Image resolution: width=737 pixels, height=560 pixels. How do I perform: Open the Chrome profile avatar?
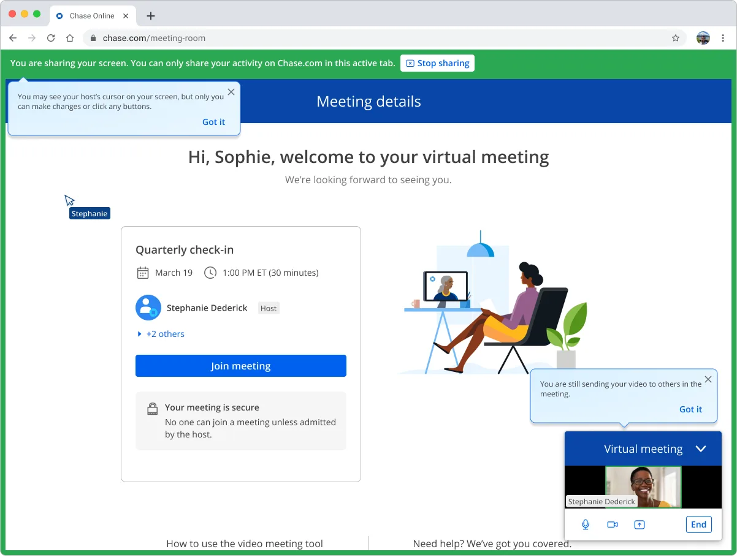coord(703,38)
